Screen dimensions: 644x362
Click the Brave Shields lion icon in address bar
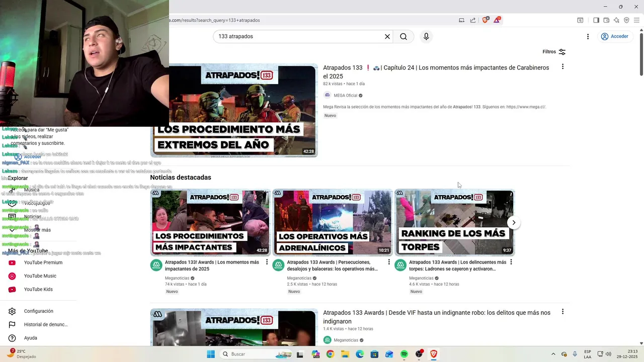[486, 20]
